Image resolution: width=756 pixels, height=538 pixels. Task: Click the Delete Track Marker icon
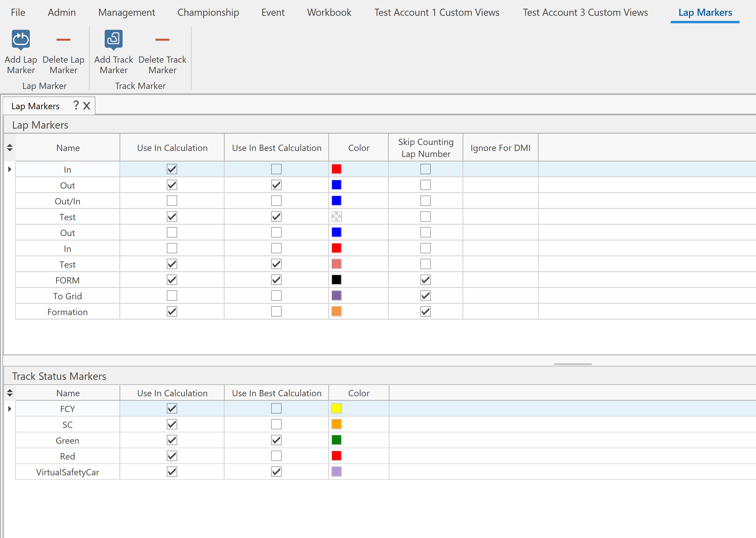pyautogui.click(x=162, y=40)
